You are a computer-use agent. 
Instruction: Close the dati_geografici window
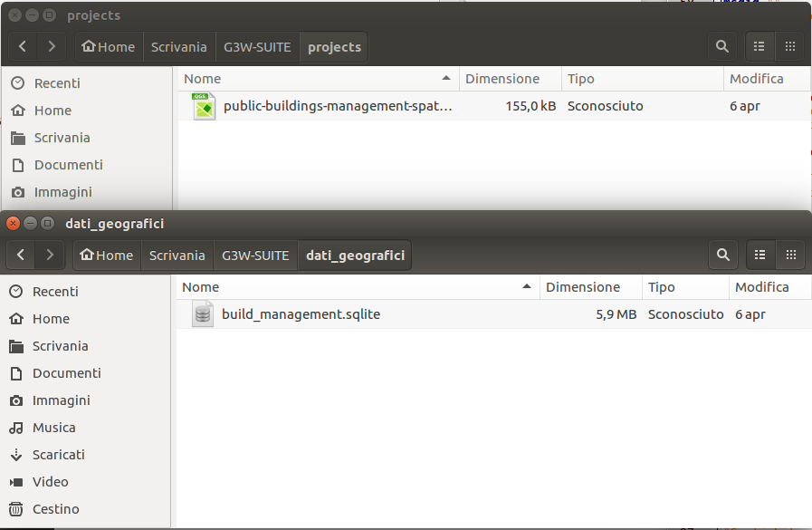[x=14, y=223]
